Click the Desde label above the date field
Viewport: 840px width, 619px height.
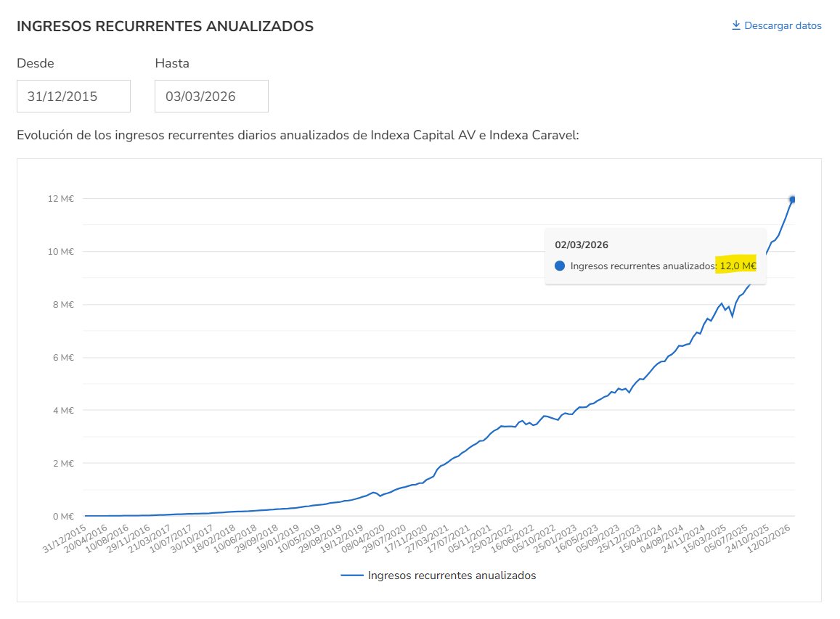(x=35, y=63)
